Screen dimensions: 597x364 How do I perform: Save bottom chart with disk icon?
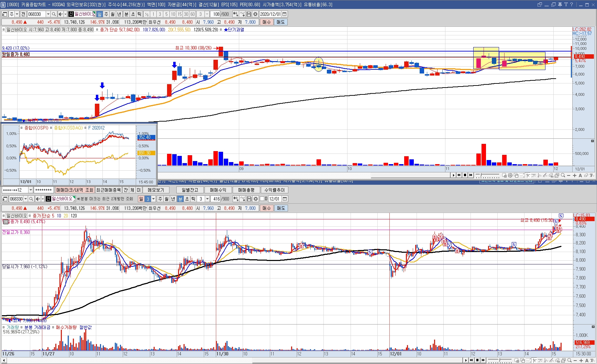(249, 199)
